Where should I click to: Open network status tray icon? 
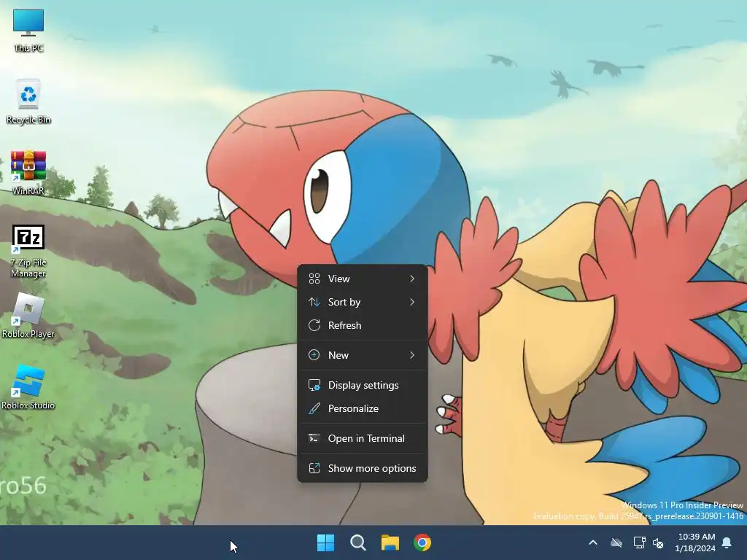click(x=639, y=542)
